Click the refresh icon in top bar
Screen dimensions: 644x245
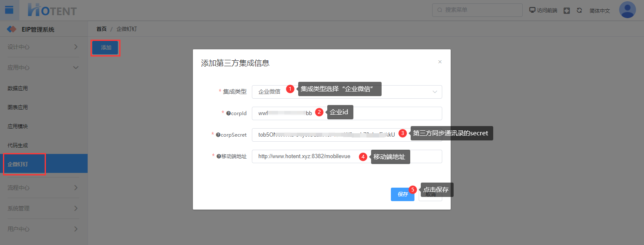click(579, 11)
